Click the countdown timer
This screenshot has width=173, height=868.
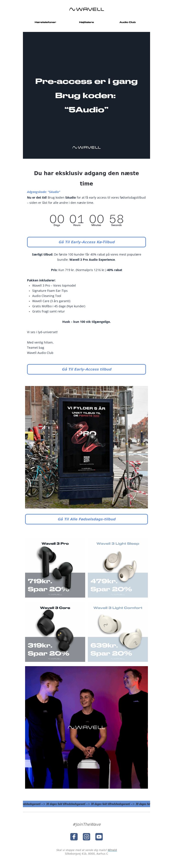(x=86, y=220)
